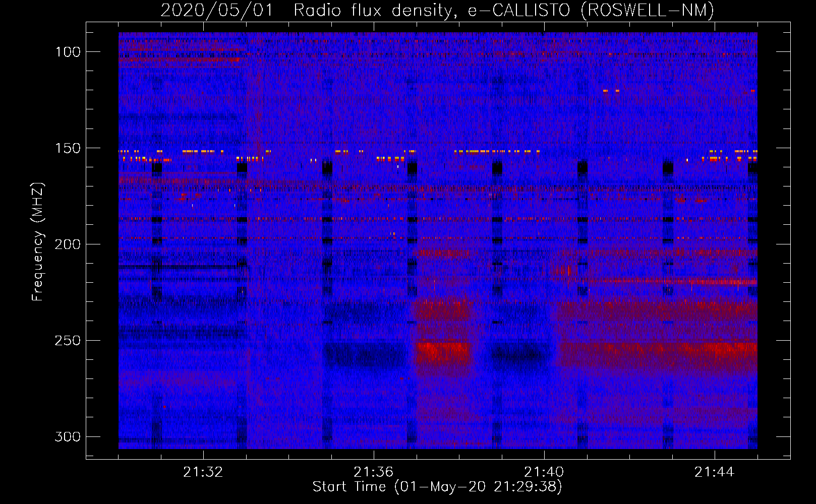816x504 pixels.
Task: Click the 21:32 time tick label
Action: point(203,472)
